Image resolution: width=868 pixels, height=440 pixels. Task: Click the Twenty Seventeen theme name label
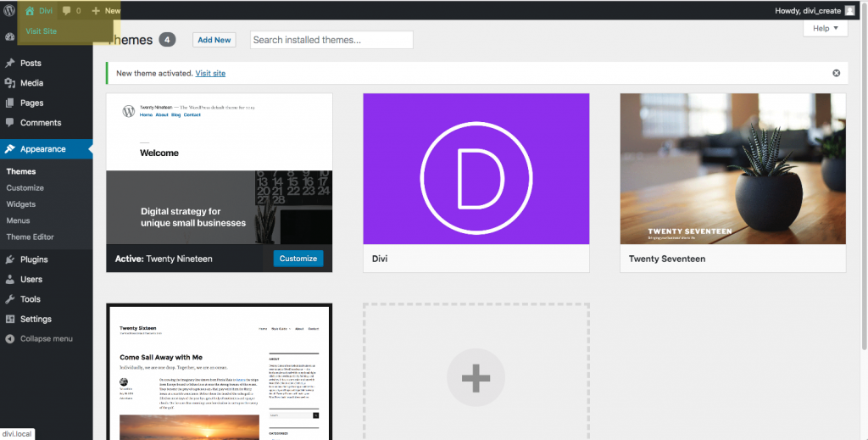[x=667, y=259]
